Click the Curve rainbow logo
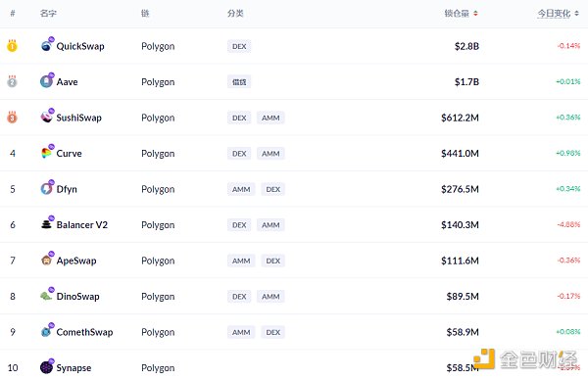The height and width of the screenshot is (380, 588). 46,153
